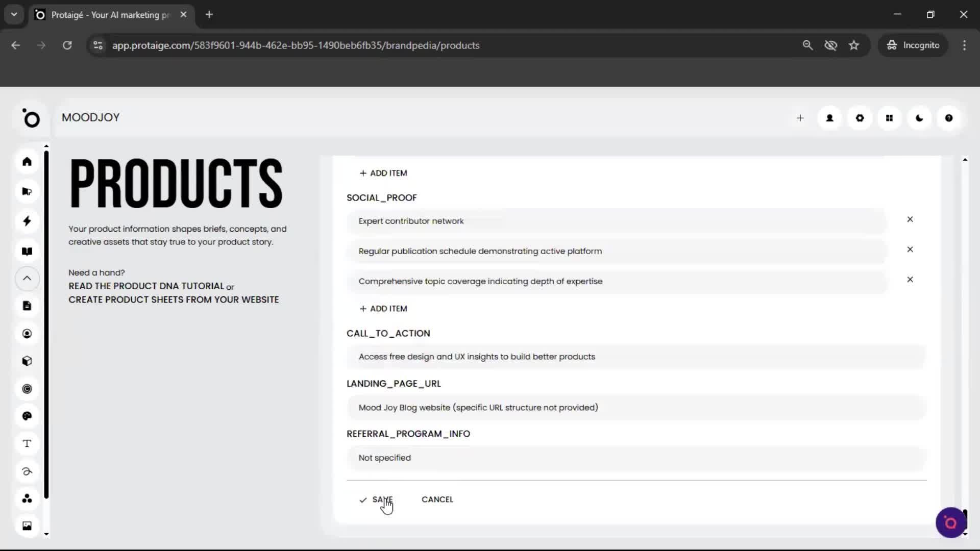980x551 pixels.
Task: Open the image gallery icon at sidebar bottom
Action: click(x=27, y=525)
